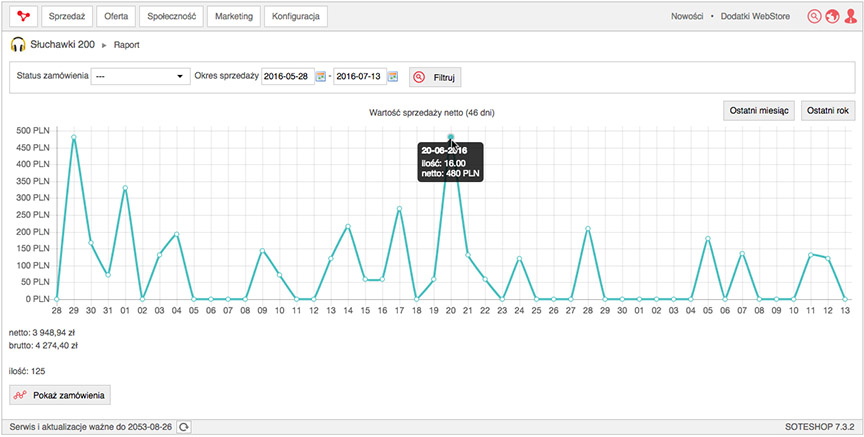Viewport: 864px width, 437px height.
Task: Open calendar picker for start date
Action: (x=321, y=77)
